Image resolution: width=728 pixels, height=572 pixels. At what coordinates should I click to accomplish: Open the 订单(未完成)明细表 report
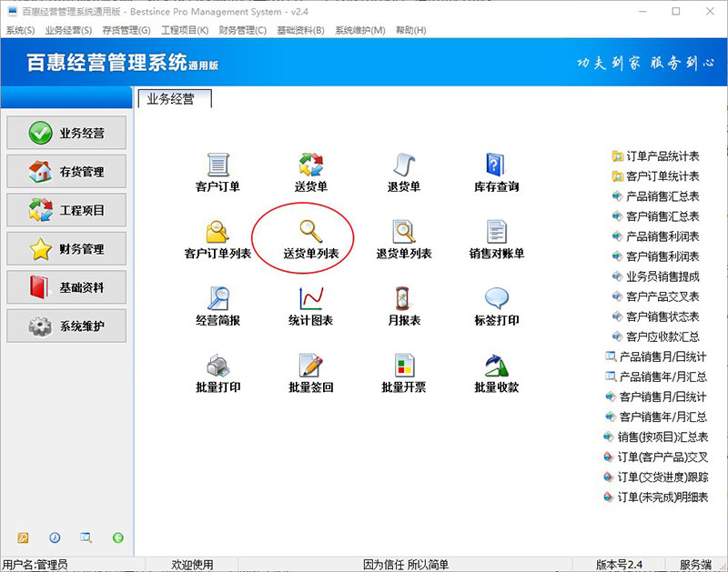point(655,497)
